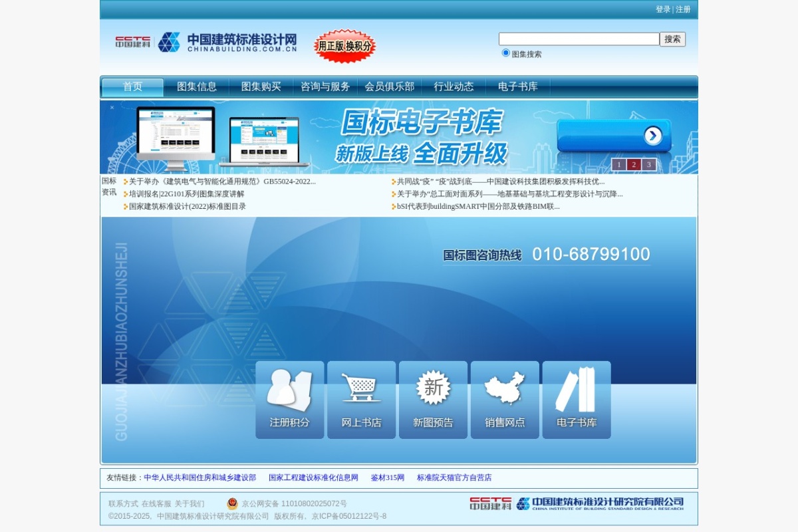Screen dimensions: 798x532
Task: Close the banner with small x
Action: [x=112, y=107]
